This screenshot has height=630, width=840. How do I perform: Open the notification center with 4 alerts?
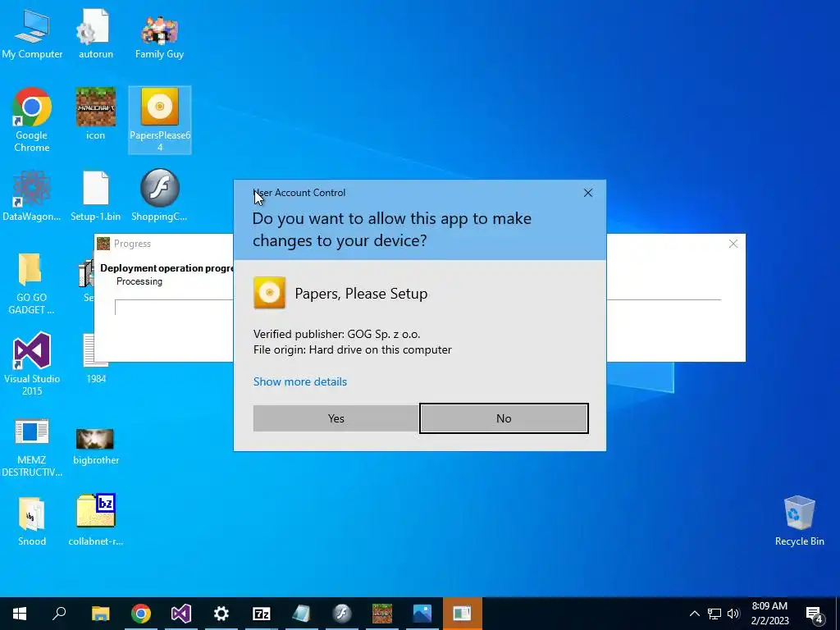[x=815, y=614]
